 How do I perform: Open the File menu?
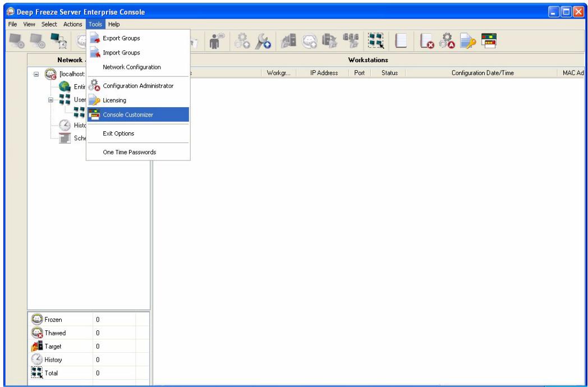point(12,24)
